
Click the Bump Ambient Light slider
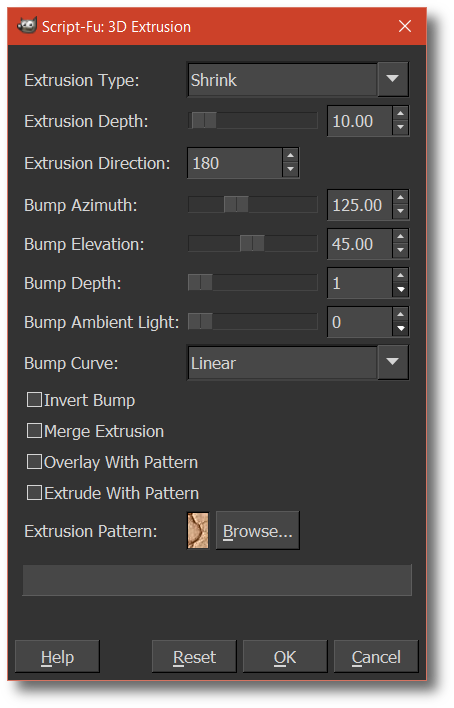(x=253, y=321)
